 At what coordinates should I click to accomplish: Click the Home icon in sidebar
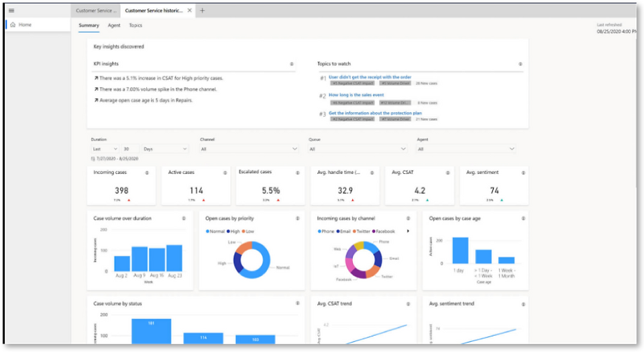click(x=13, y=25)
